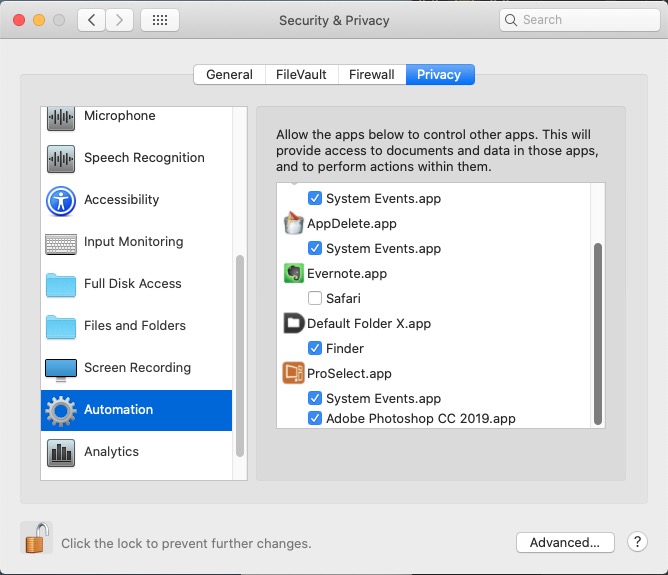This screenshot has width=668, height=575.
Task: Click the Advanced... button
Action: click(x=564, y=542)
